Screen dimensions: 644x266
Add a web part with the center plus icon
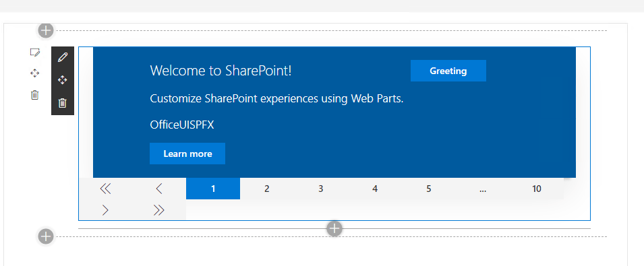click(x=334, y=229)
